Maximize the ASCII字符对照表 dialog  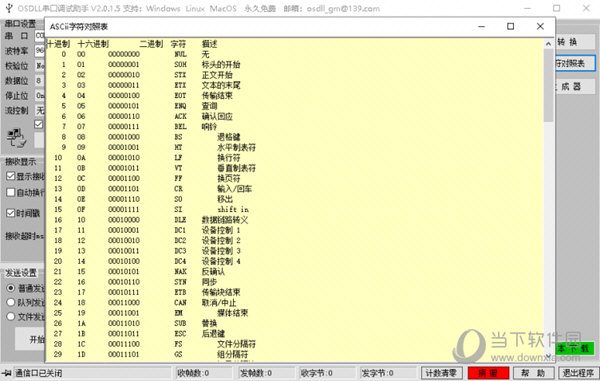(x=510, y=26)
